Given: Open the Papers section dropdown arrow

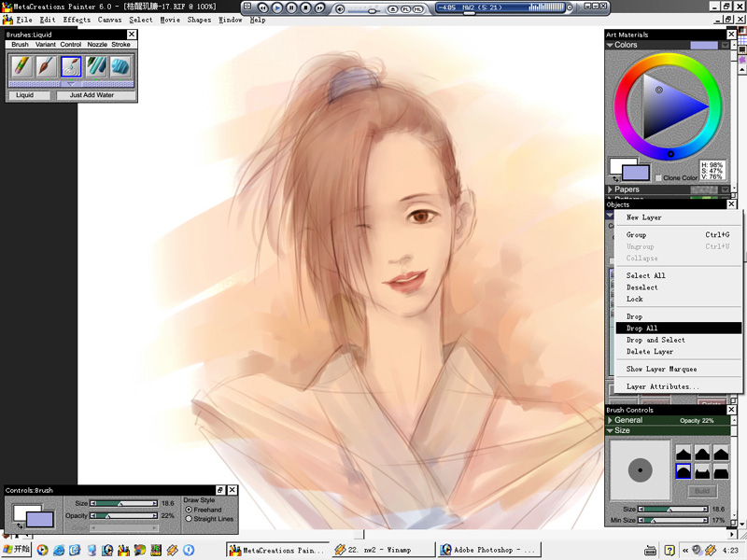Looking at the screenshot, I should [x=726, y=189].
